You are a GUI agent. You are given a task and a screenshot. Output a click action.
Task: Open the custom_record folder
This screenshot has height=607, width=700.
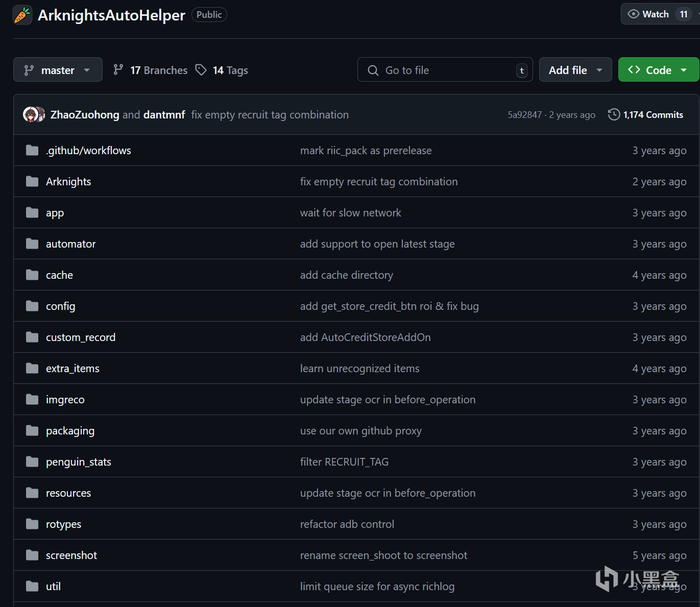click(81, 337)
